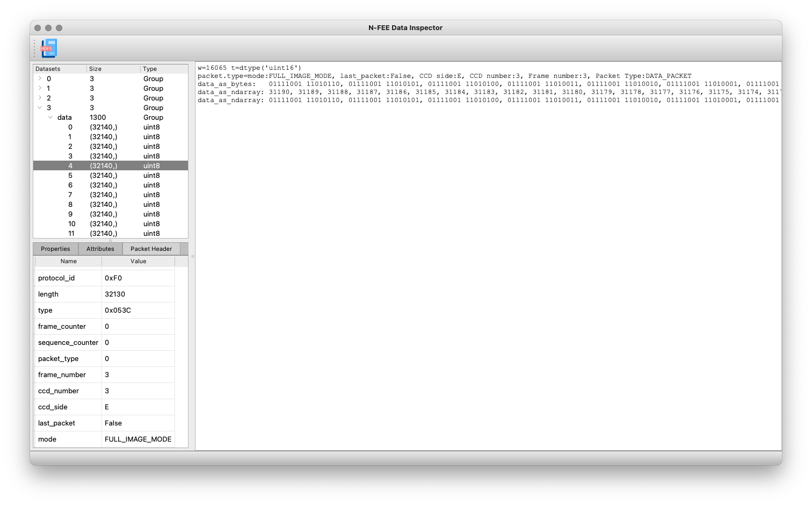The height and width of the screenshot is (505, 812).
Task: Select the ccd_number row
Action: click(105, 391)
